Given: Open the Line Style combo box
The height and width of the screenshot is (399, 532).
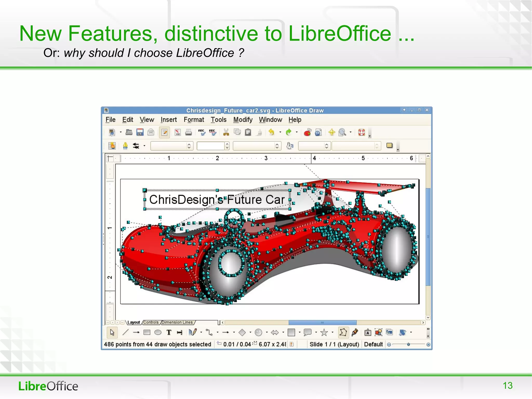Looking at the screenshot, I should (x=172, y=146).
